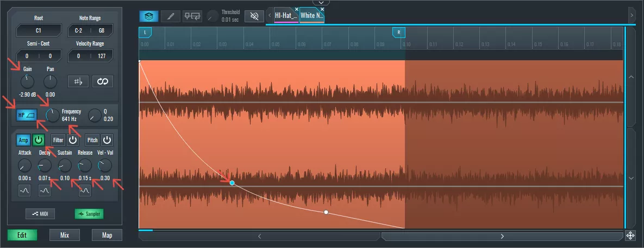Viewport: 644px width, 248px height.
Task: Open the Map view
Action: [107, 236]
